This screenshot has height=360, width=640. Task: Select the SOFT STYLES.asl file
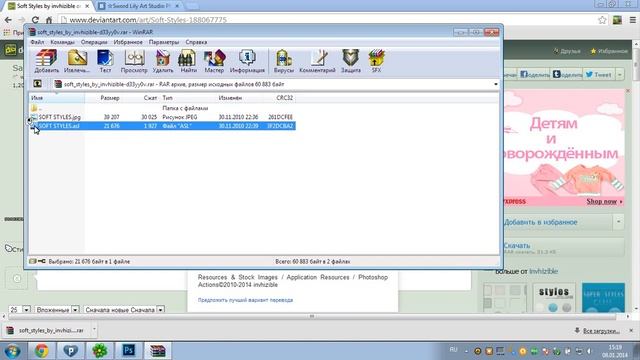[x=162, y=126]
